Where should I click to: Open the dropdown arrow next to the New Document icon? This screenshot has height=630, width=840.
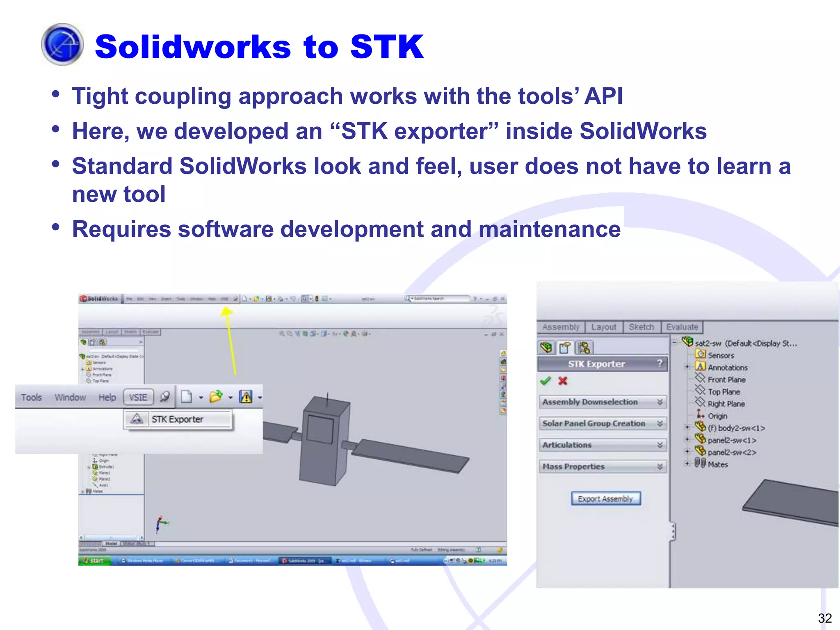(x=201, y=397)
